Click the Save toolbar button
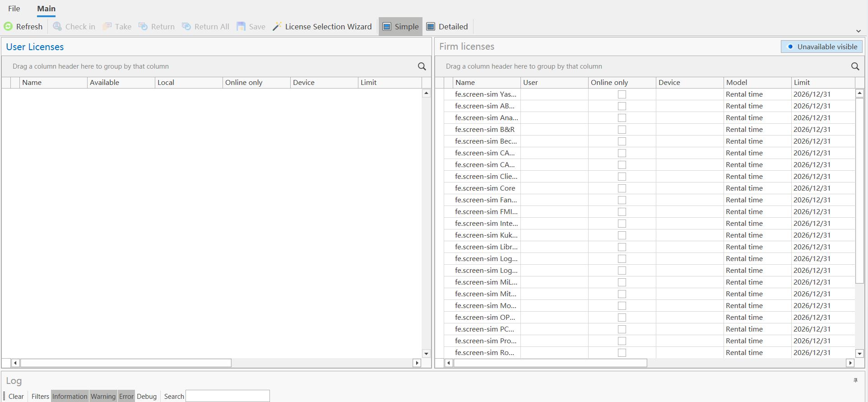868x402 pixels. [x=251, y=27]
